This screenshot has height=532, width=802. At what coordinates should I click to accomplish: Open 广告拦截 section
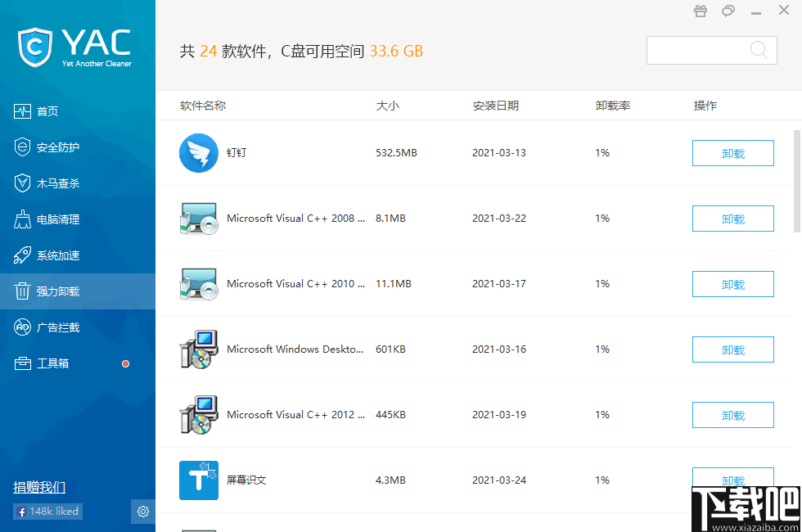(78, 327)
